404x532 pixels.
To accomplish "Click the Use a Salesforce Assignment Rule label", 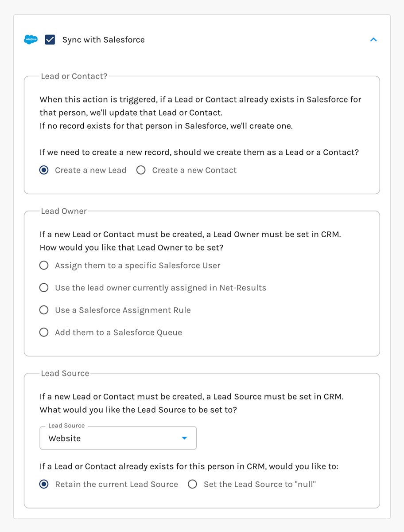I will click(123, 310).
